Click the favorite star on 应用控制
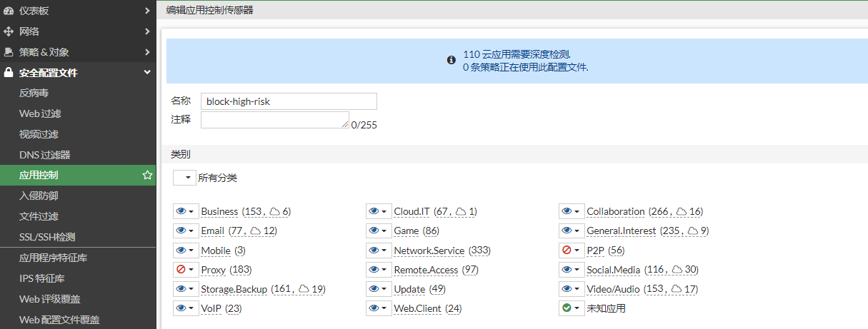The height and width of the screenshot is (329, 868). tap(147, 175)
